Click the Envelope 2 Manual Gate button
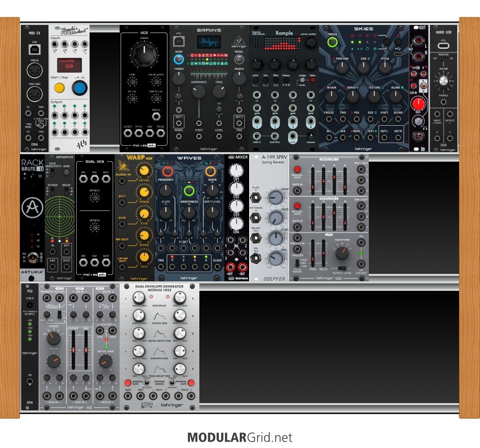This screenshot has width=480, height=448. pyautogui.click(x=297, y=206)
